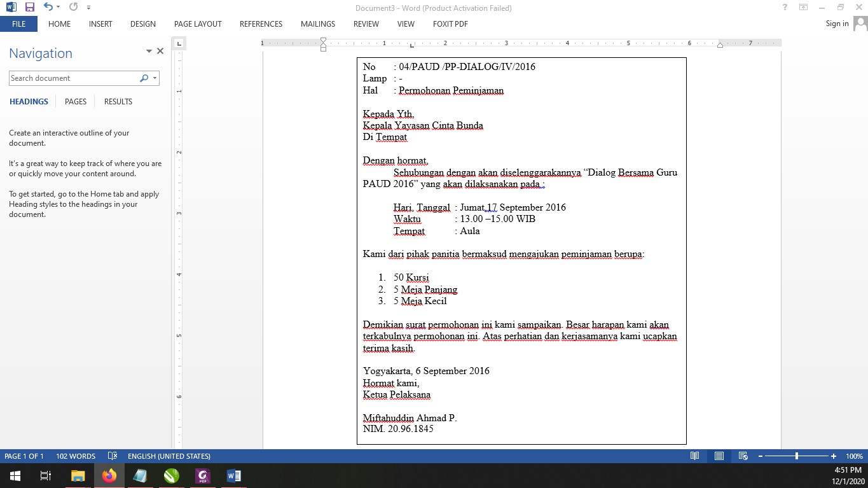Click the Sign in link
868x488 pixels.
coord(836,24)
